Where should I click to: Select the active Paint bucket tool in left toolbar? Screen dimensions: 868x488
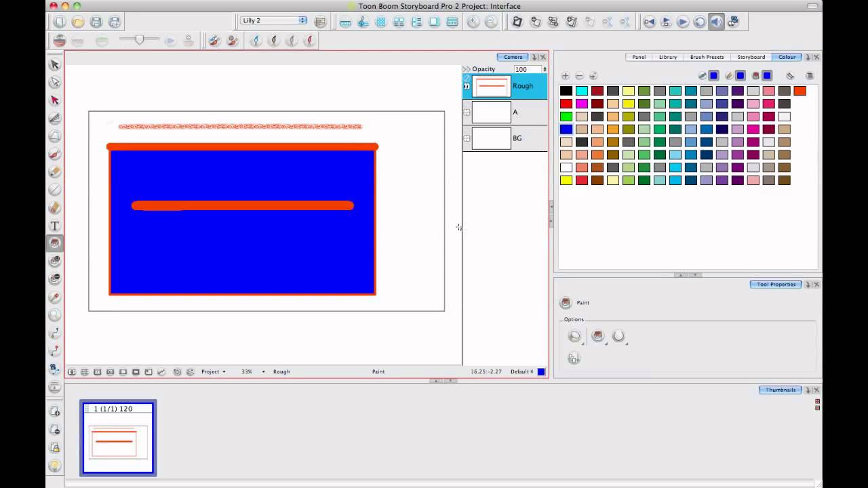pos(55,243)
